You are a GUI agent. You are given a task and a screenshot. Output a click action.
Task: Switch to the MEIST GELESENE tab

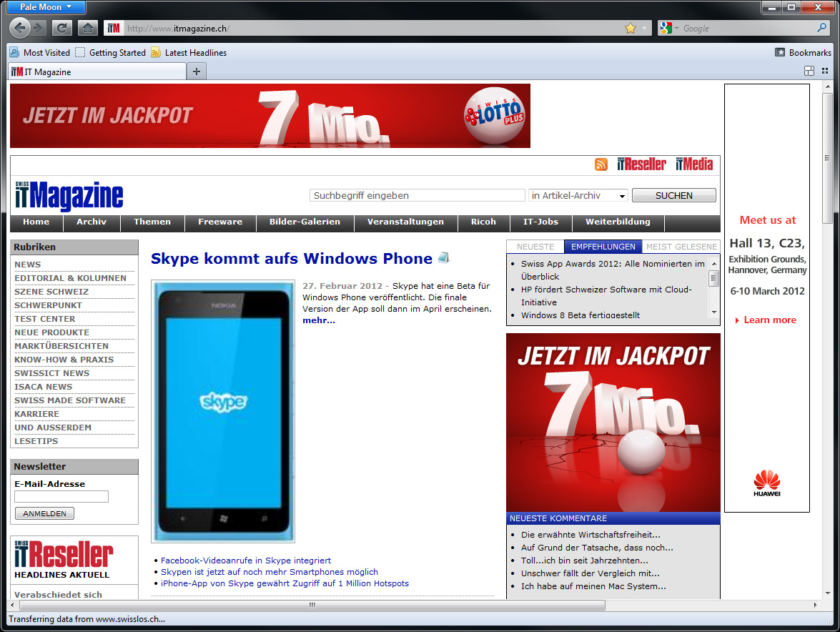[x=681, y=247]
